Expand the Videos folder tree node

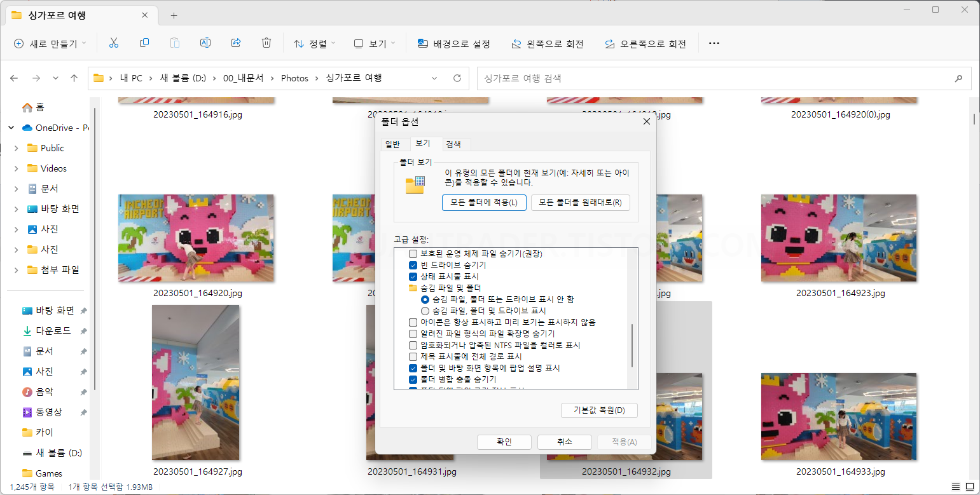click(16, 168)
